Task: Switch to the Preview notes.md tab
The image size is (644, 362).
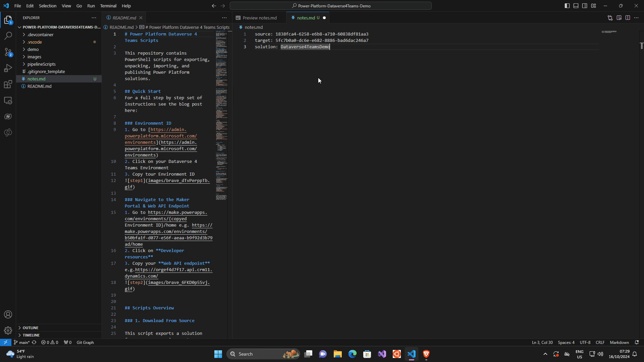Action: [260, 18]
